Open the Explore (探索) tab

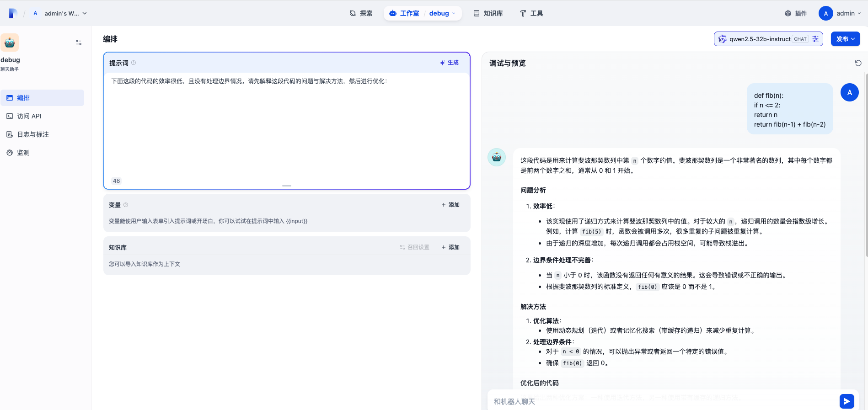[x=361, y=13]
